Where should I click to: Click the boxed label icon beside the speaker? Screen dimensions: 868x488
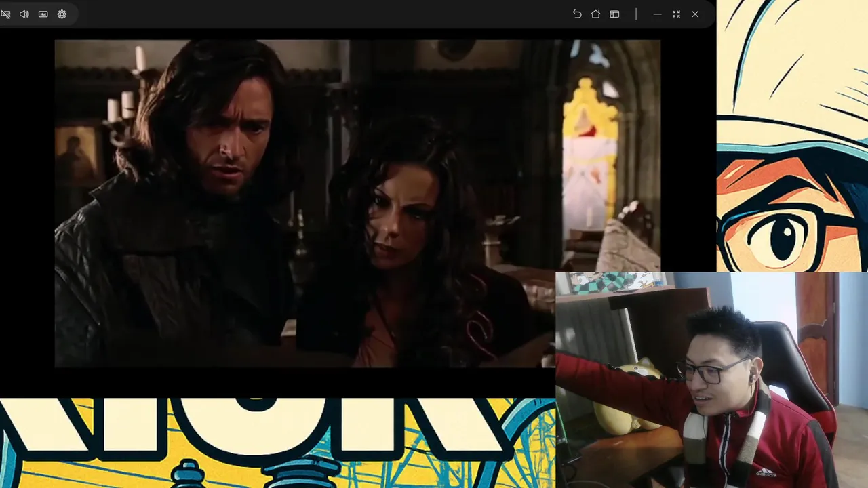[43, 14]
